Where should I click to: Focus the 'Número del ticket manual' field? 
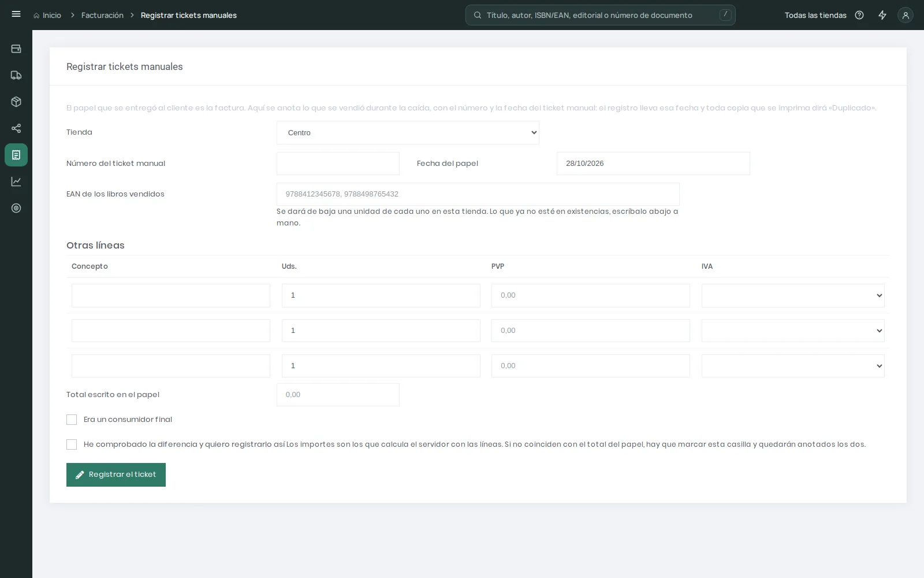(x=338, y=164)
